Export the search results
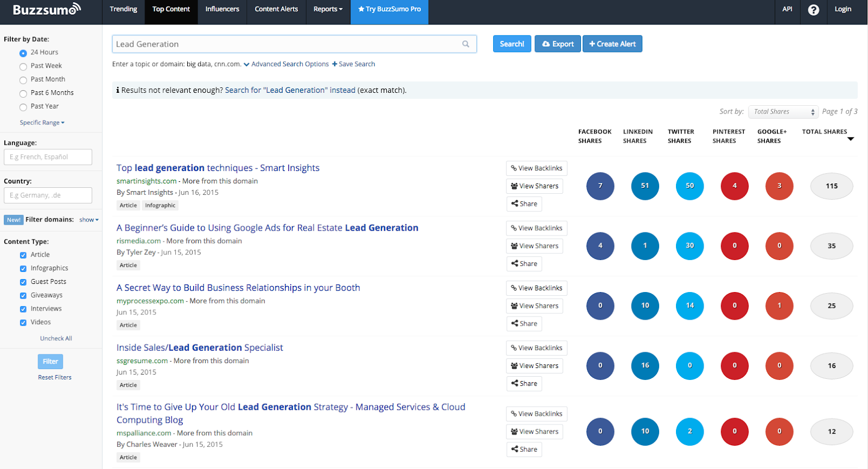Screen dimensions: 868x469 [558, 44]
